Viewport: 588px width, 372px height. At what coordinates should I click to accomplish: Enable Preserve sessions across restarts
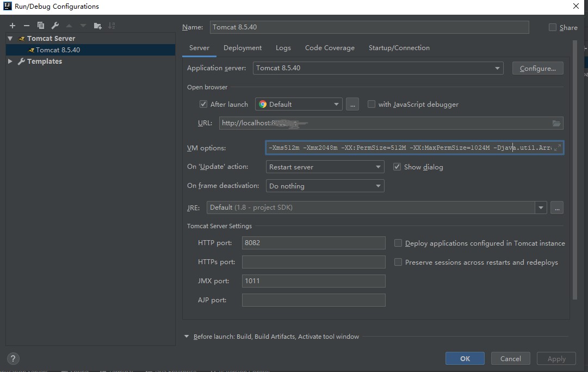[398, 262]
